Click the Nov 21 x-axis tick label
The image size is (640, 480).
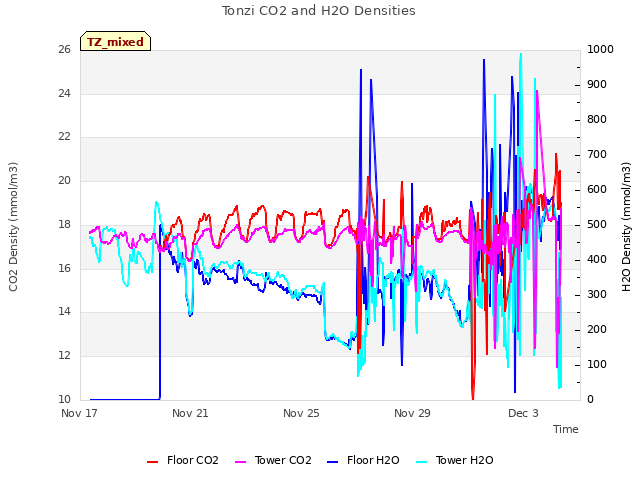[x=190, y=413]
